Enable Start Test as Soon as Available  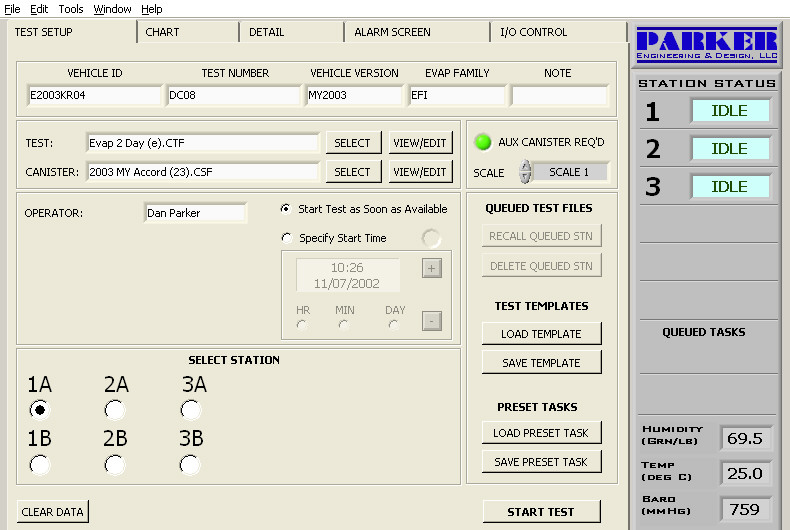pyautogui.click(x=288, y=209)
